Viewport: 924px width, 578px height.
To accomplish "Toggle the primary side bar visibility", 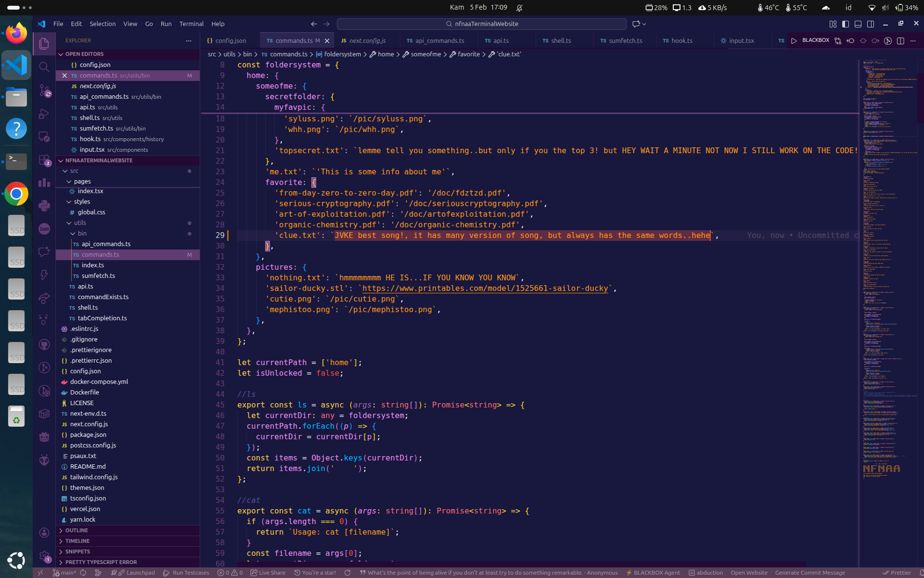I will pos(846,24).
